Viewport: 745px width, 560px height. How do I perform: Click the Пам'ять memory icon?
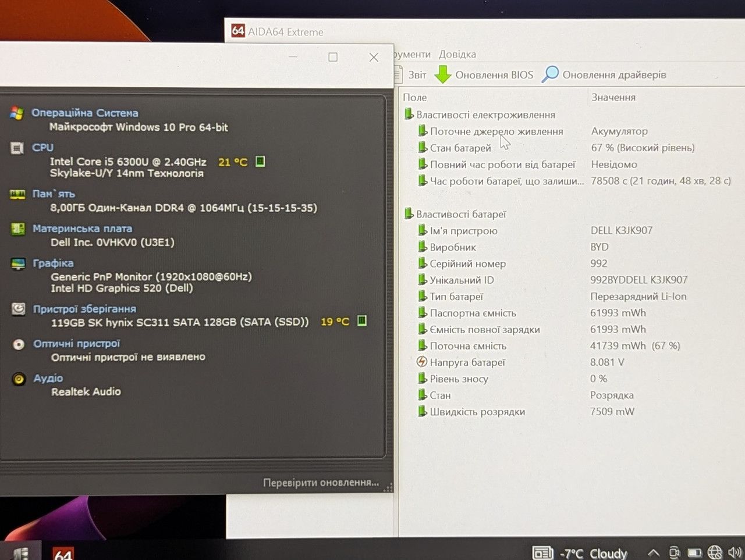pos(17,194)
